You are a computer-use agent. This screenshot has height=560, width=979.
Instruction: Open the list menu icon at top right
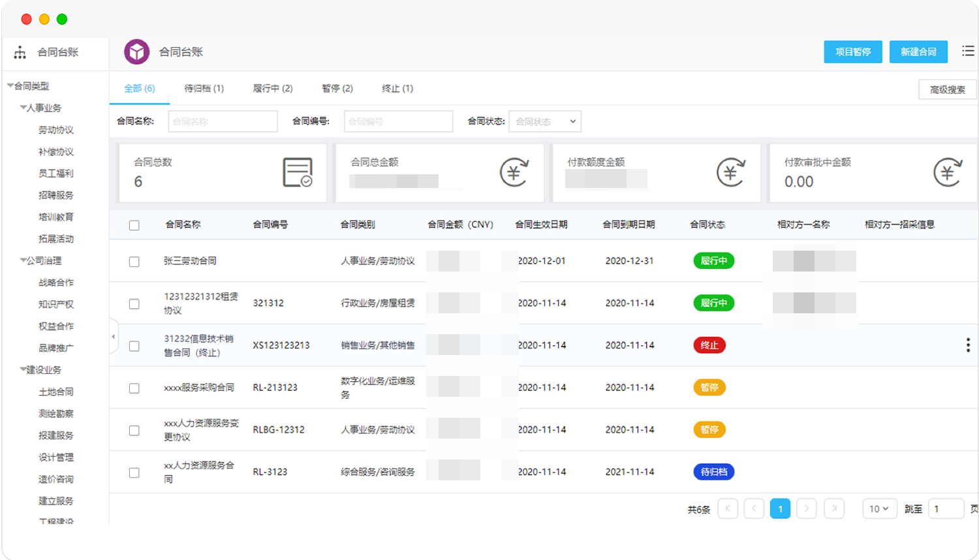[x=968, y=51]
